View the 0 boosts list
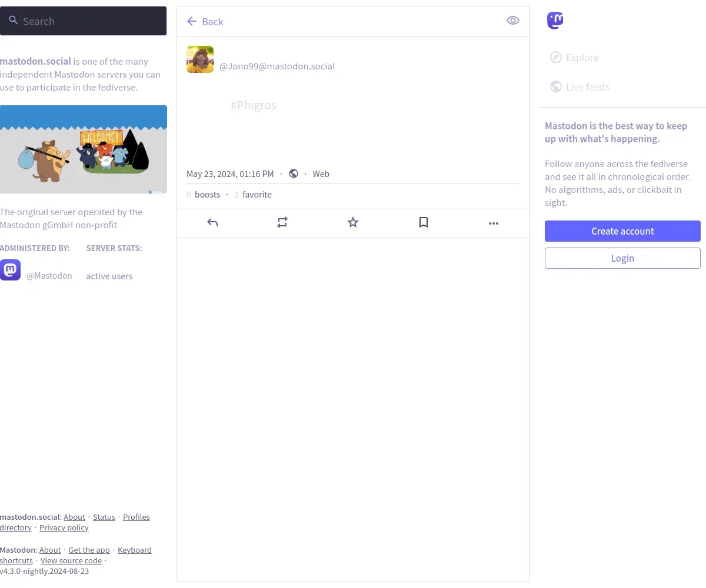706x588 pixels. [x=204, y=195]
